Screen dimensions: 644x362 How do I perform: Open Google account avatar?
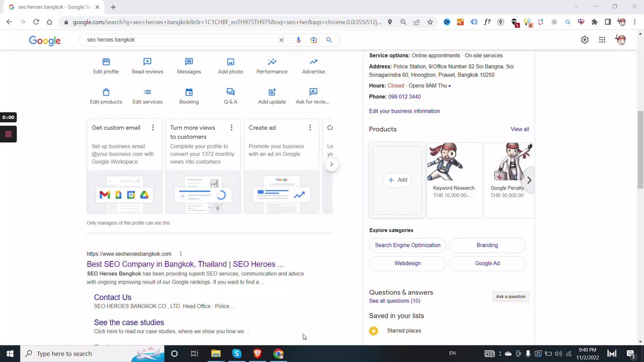pyautogui.click(x=621, y=40)
